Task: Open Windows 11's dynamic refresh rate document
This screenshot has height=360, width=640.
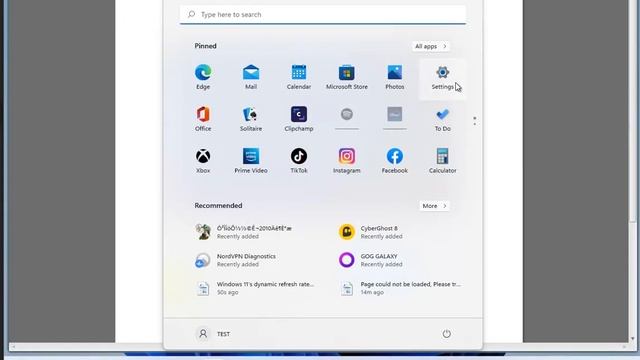Action: click(255, 288)
